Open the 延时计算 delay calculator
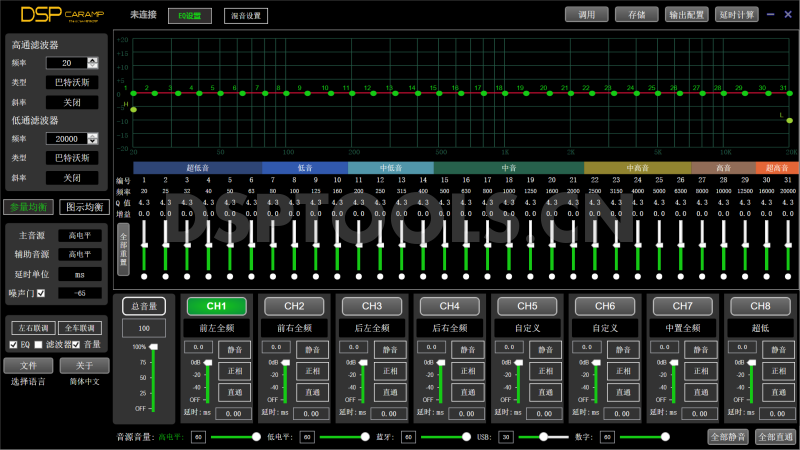This screenshot has width=800, height=450. [737, 15]
